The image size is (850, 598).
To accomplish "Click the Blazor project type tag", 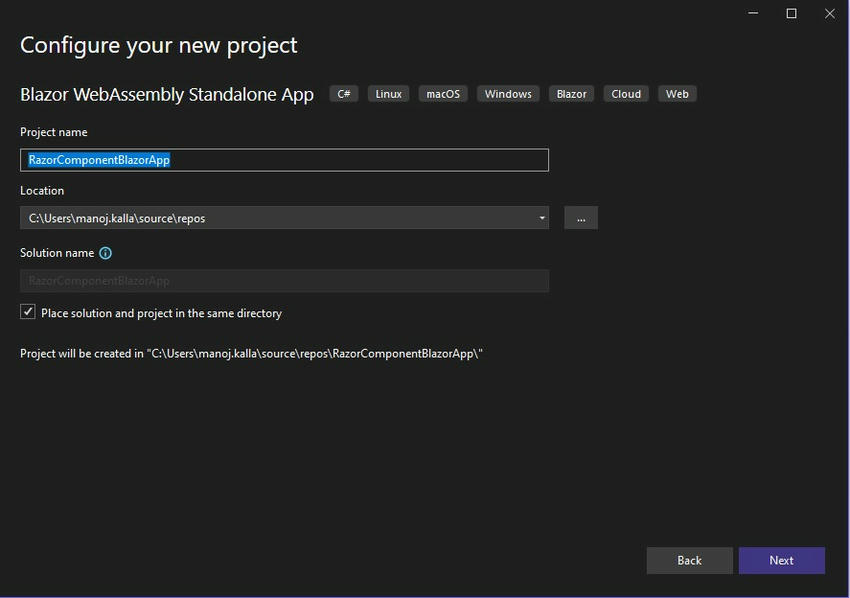I will pos(572,94).
